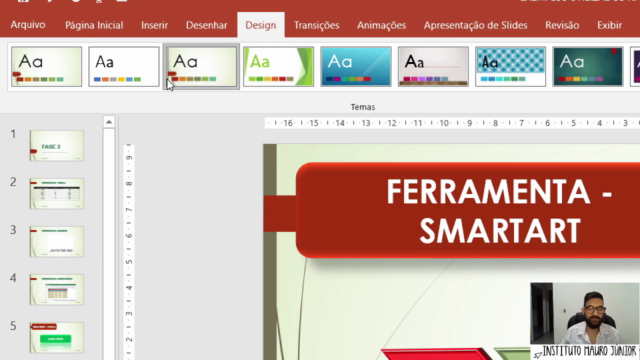Select slide 4 thumbnail with chart
640x360 pixels.
57,289
